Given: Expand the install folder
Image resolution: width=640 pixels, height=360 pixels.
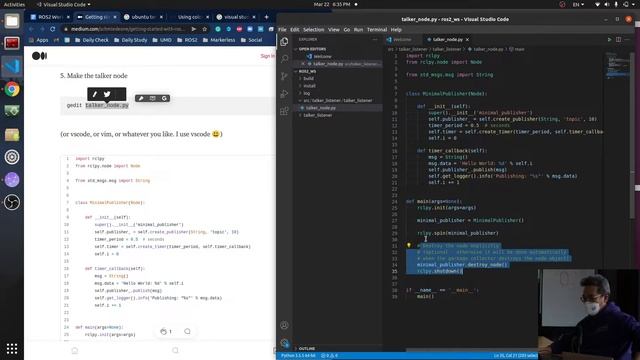Looking at the screenshot, I should pyautogui.click(x=338, y=86).
